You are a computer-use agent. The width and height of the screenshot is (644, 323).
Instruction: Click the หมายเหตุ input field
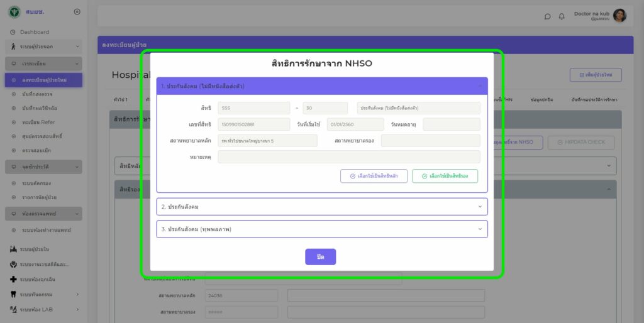tap(348, 156)
